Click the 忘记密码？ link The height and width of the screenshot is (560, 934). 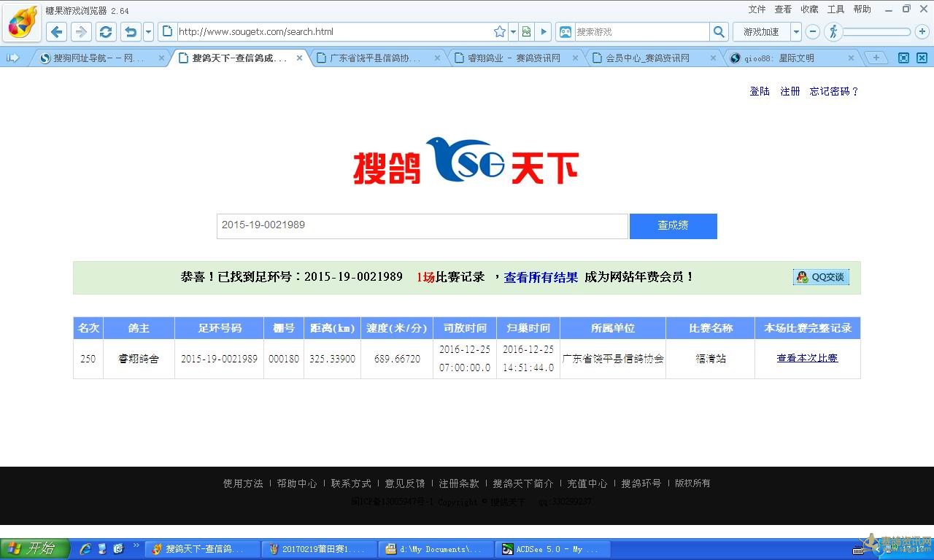pyautogui.click(x=835, y=91)
